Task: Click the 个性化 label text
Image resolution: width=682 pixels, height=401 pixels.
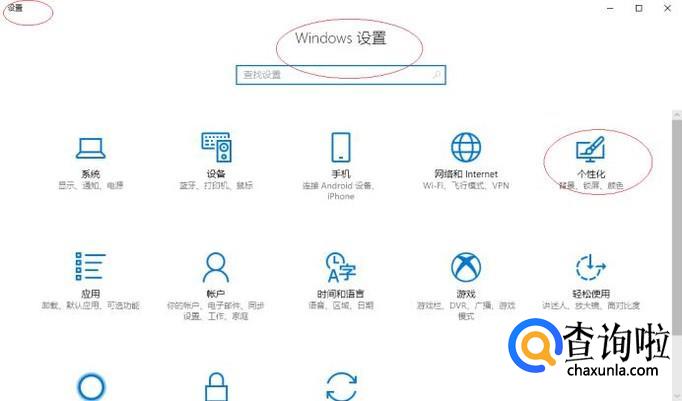Action: click(x=591, y=174)
